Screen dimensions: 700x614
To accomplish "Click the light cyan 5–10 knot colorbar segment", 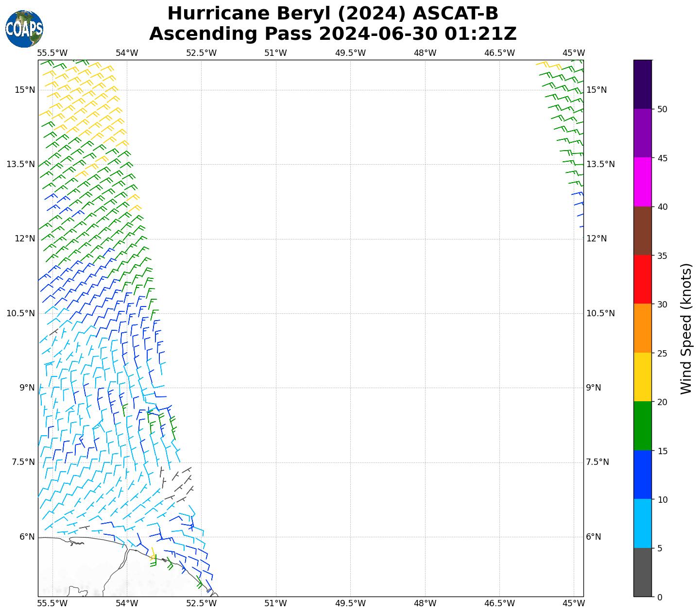I will [642, 524].
